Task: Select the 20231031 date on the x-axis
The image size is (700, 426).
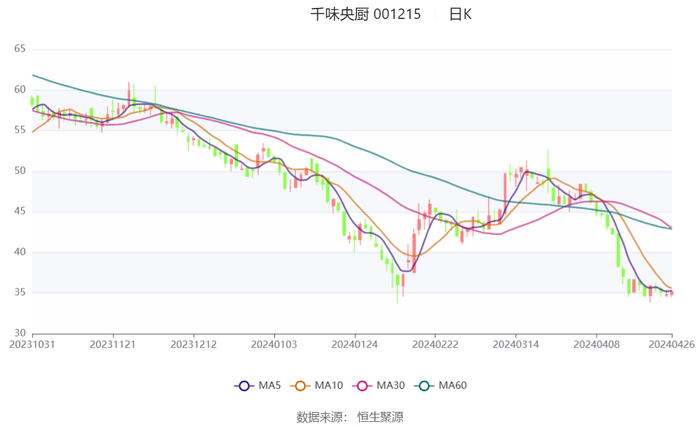Action: pyautogui.click(x=33, y=344)
